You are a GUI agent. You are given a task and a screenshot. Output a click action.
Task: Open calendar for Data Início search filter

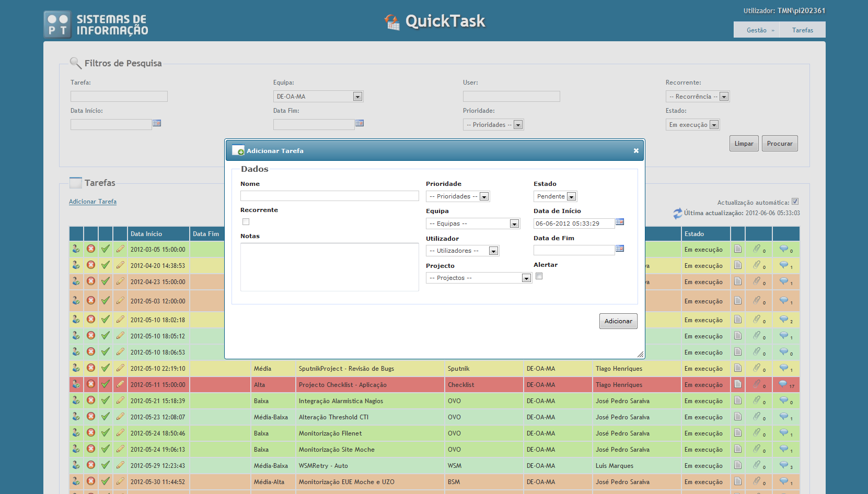pos(157,123)
